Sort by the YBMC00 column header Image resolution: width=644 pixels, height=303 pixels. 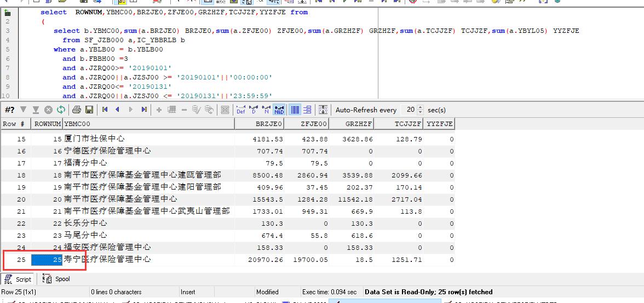148,124
